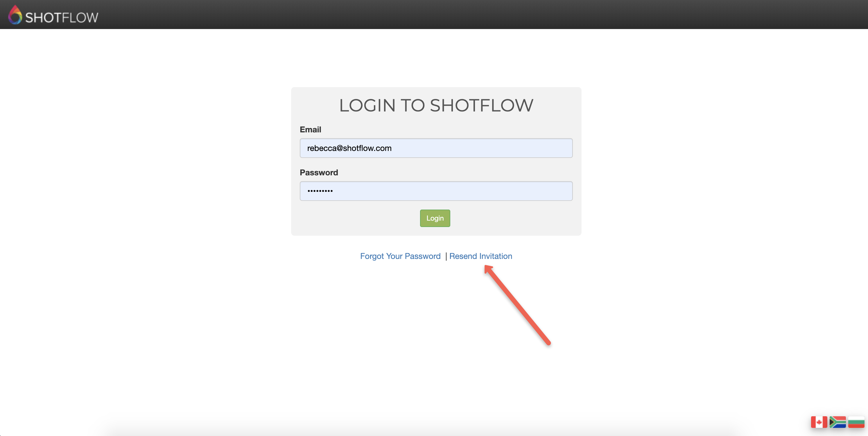Click the Password field label
The width and height of the screenshot is (868, 436).
pos(318,172)
